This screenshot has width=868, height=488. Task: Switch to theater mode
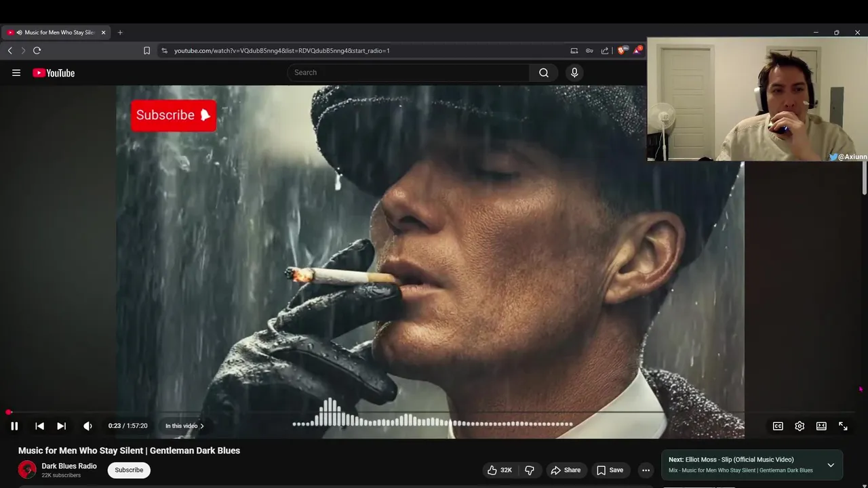coord(821,426)
